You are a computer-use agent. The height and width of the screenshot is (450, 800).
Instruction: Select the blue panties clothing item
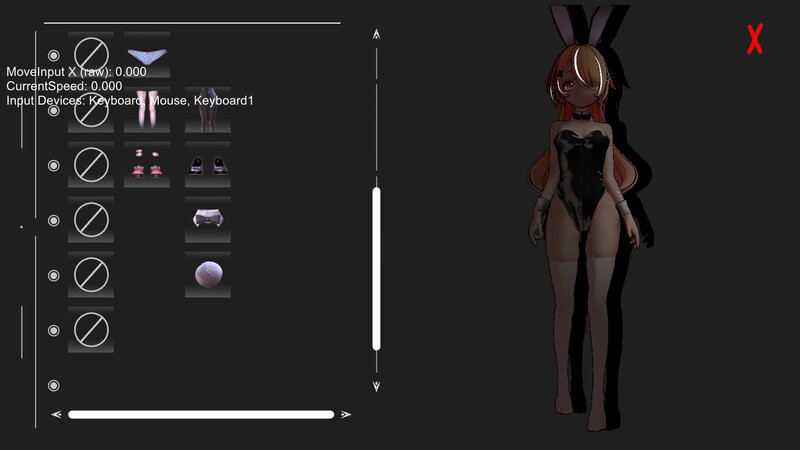coord(147,55)
